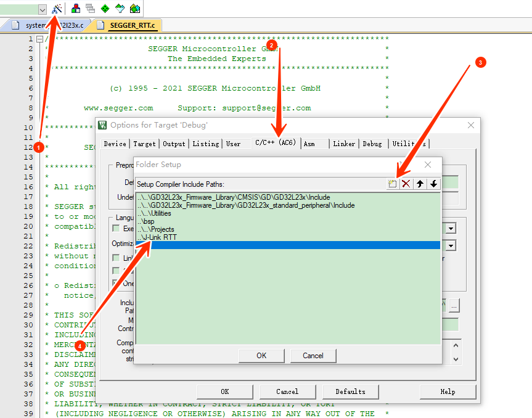The image size is (532, 418).
Task: Click Keil logo in Options dialog title
Action: 102,125
